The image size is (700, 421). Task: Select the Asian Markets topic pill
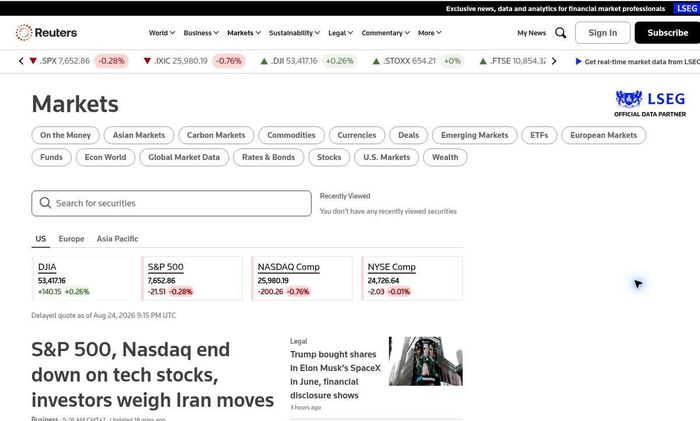tap(138, 135)
